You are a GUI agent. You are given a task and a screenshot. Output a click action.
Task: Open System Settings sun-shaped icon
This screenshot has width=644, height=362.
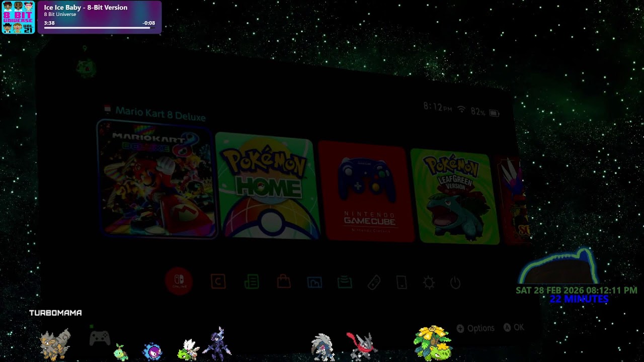tap(429, 283)
